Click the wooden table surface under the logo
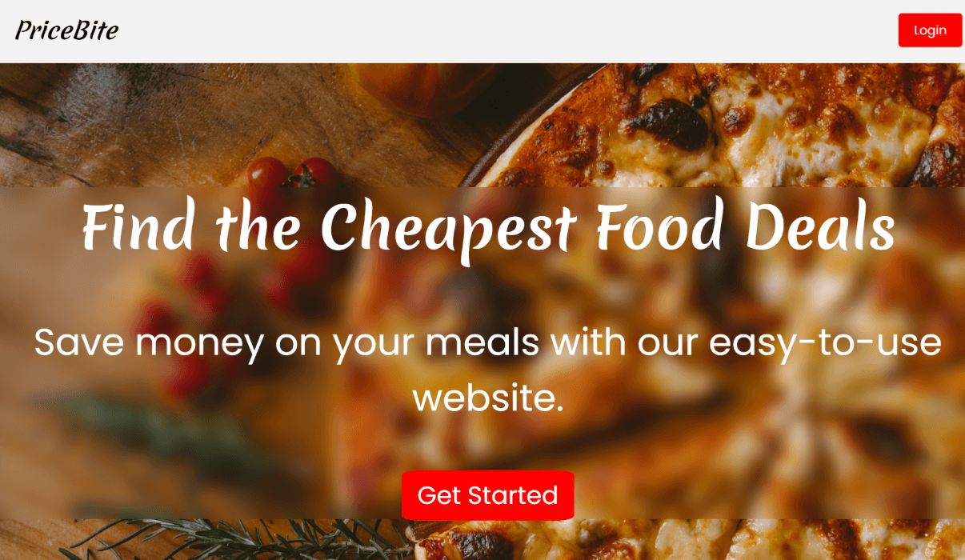Image resolution: width=965 pixels, height=560 pixels. tap(120, 120)
